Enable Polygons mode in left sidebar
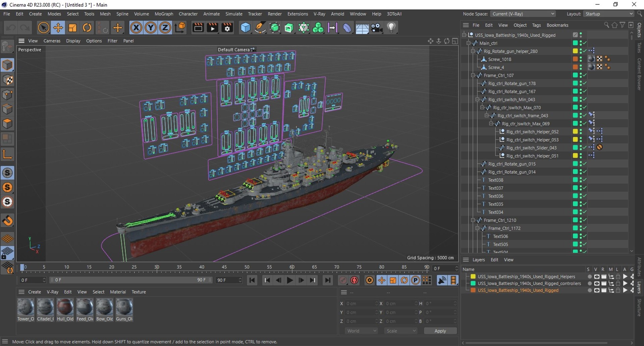The width and height of the screenshot is (644, 346). 7,124
